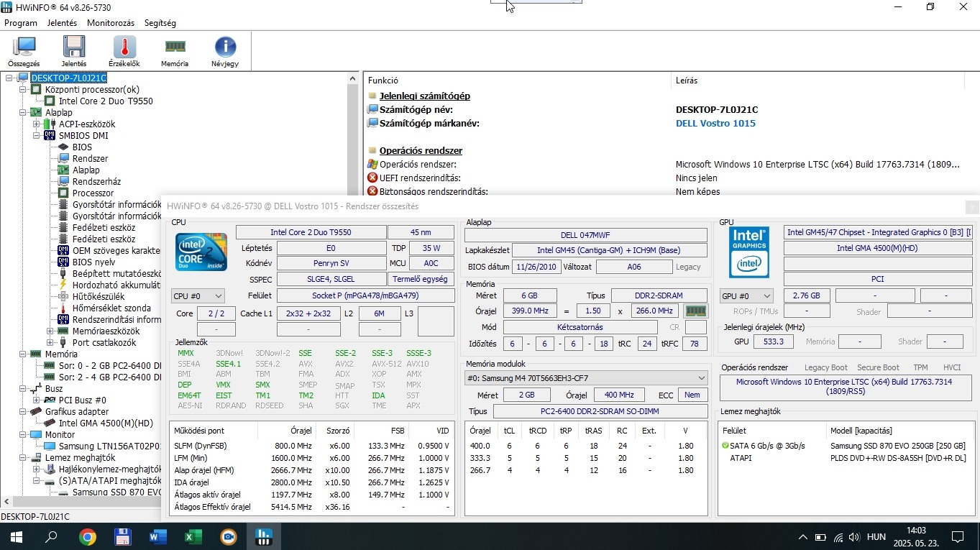Click the Memória toolbar icon
This screenshot has width=980, height=550.
pyautogui.click(x=175, y=47)
